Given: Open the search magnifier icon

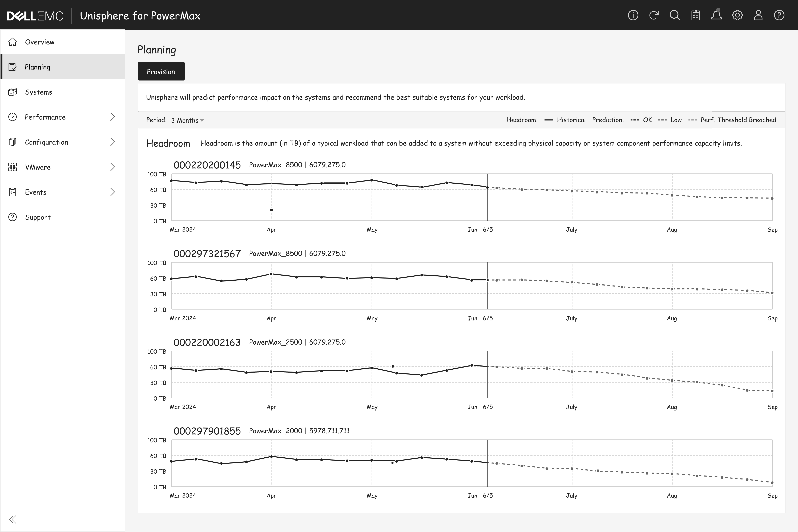Looking at the screenshot, I should click(x=675, y=15).
